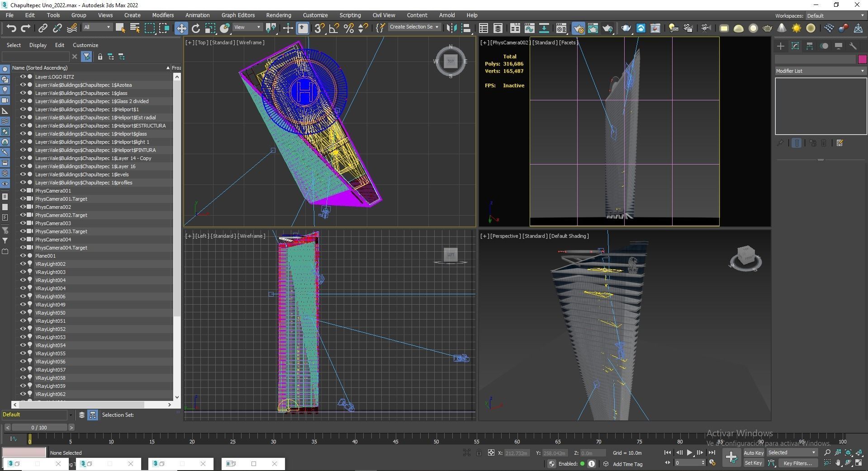This screenshot has width=868, height=471.
Task: Hide the Layer:LOGO RITZ eye icon
Action: point(23,77)
